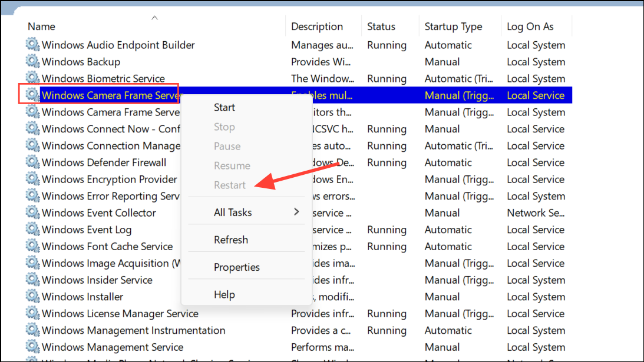Click Local Service in the highlighted Camera row
The image size is (644, 362).
click(536, 95)
